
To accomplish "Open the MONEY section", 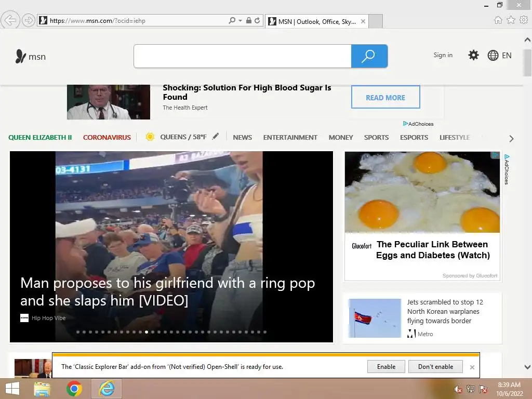I will pos(341,137).
